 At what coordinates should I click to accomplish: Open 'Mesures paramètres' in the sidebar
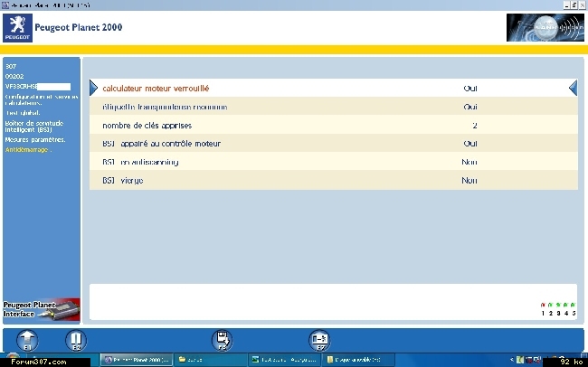point(35,139)
